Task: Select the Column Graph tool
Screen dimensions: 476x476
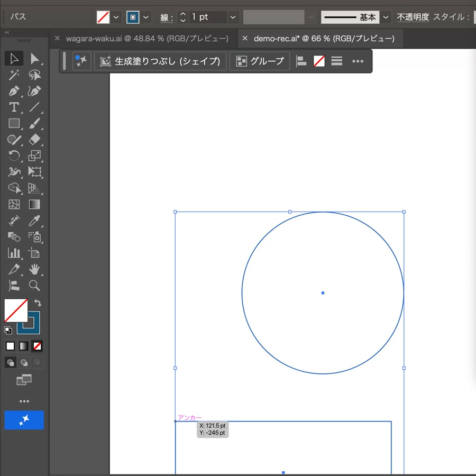Action: pos(14,253)
